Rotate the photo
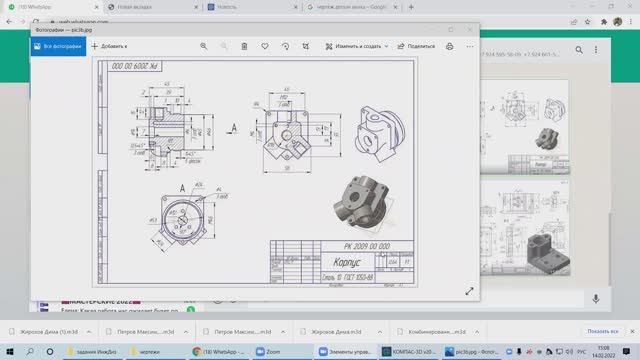The height and width of the screenshot is (360, 640). pos(285,47)
